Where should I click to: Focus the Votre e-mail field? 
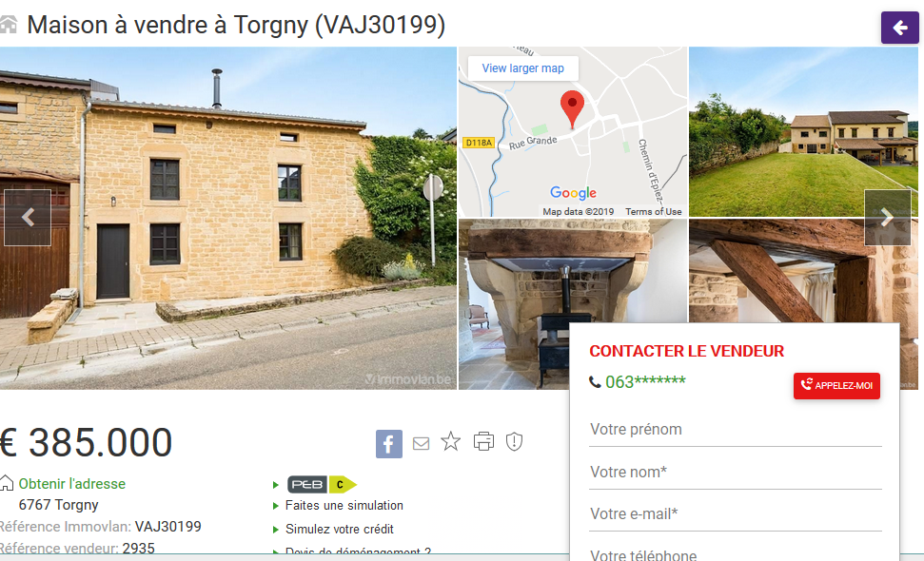(736, 514)
